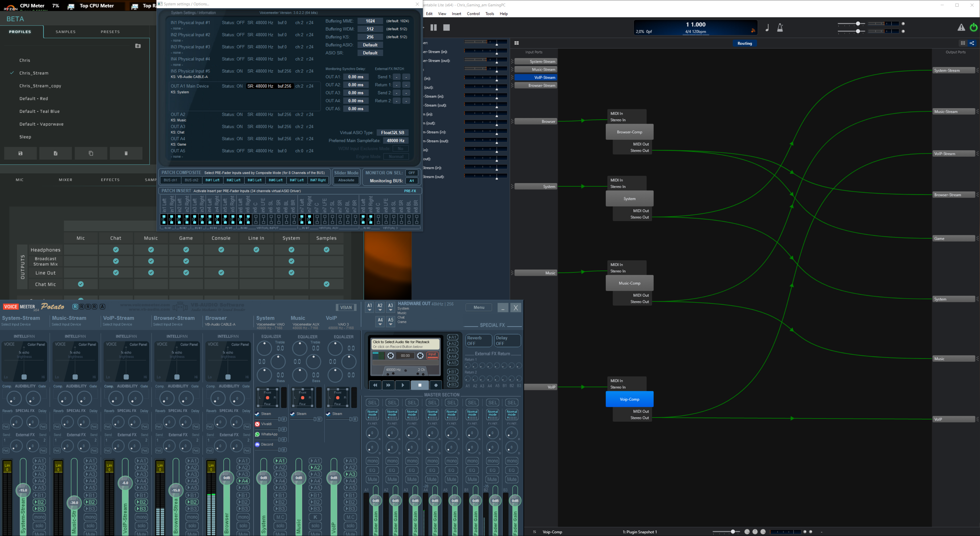
Task: Click the cassette recorder record button
Action: [436, 385]
